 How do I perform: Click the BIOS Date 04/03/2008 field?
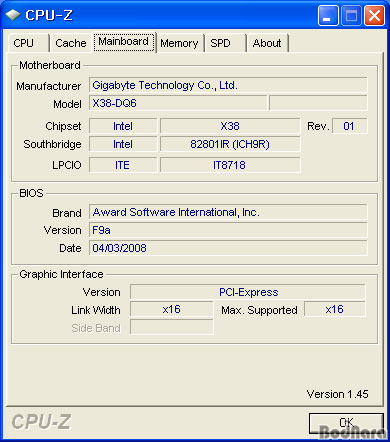coord(228,248)
